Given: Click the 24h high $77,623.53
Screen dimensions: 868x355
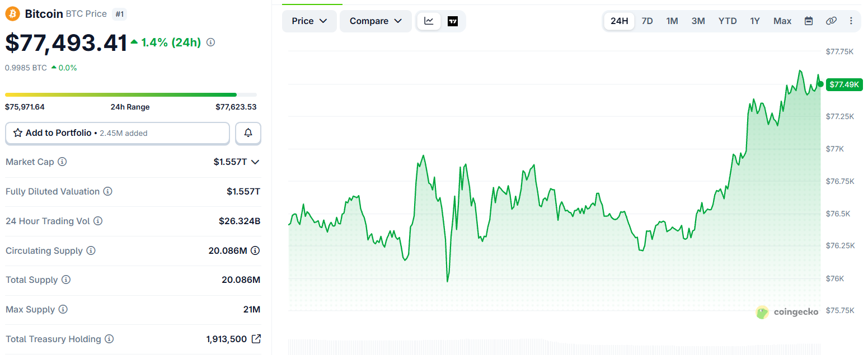Looking at the screenshot, I should (236, 107).
